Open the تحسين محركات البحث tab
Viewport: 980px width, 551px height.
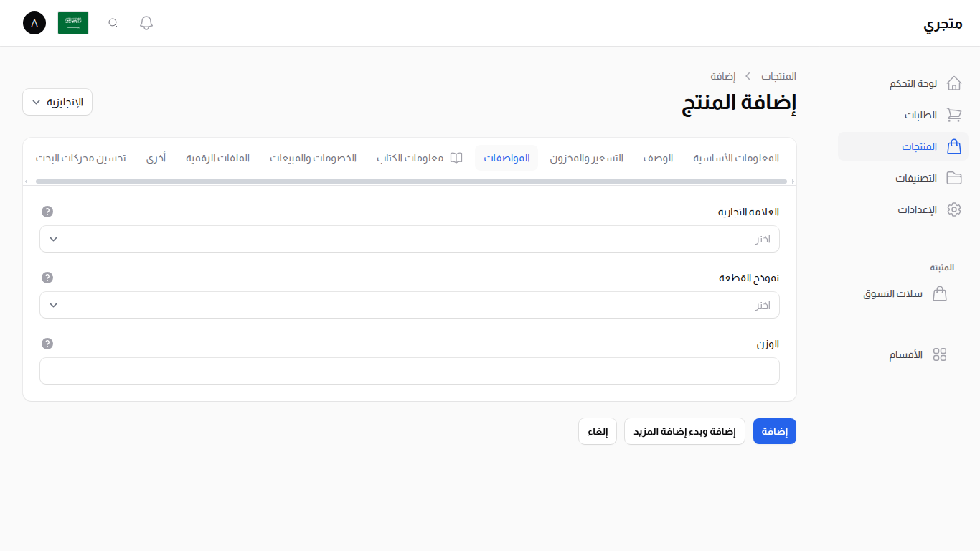coord(81,158)
